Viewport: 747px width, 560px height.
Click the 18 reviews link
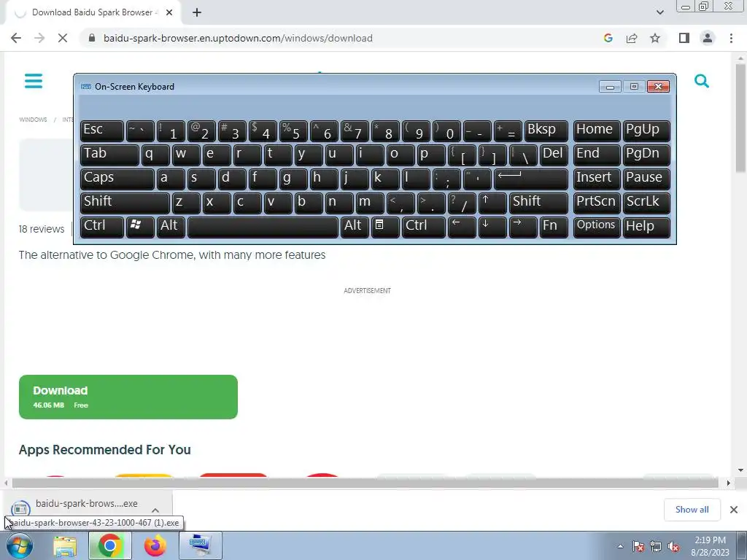[x=42, y=229]
